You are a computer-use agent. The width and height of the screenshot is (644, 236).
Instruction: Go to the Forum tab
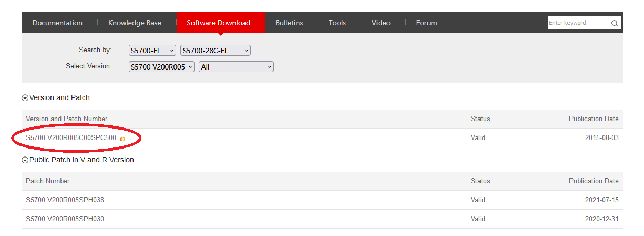coord(426,23)
